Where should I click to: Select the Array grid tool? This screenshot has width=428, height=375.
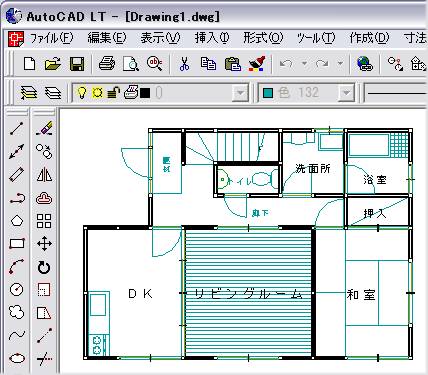[x=44, y=221]
